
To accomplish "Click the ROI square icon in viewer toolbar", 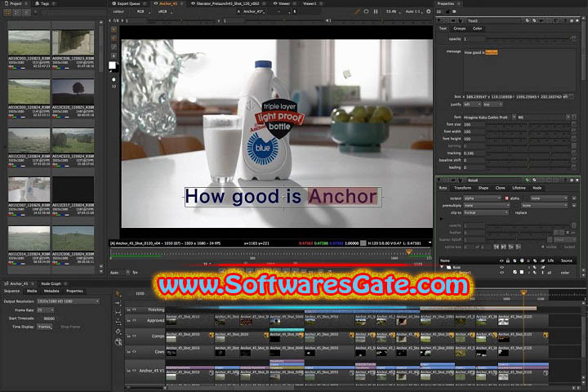I will (x=367, y=11).
